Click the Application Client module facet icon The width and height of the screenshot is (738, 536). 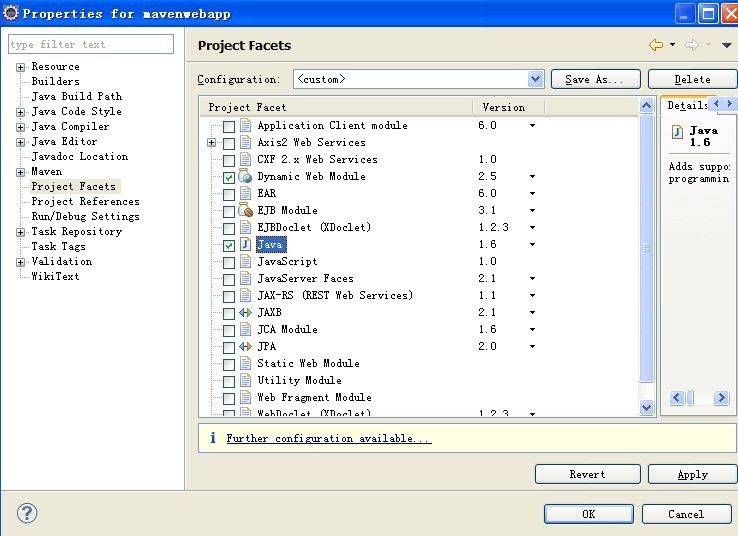click(x=245, y=126)
